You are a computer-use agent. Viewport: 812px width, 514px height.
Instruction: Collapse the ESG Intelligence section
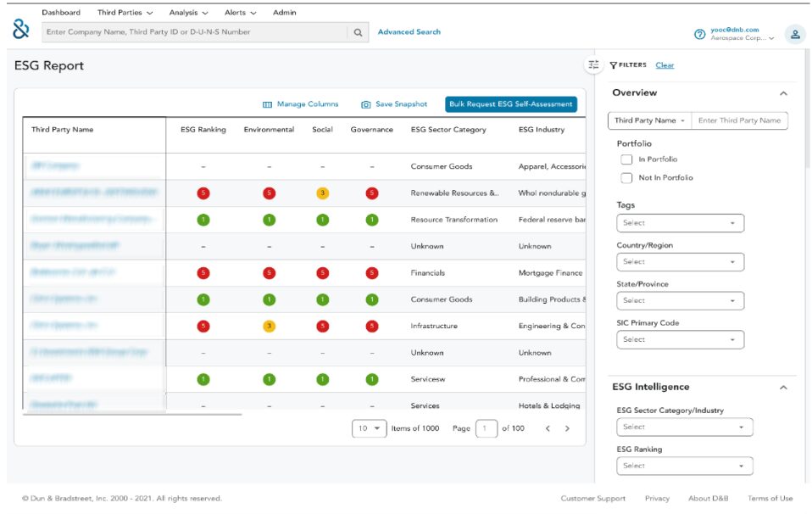pos(783,387)
